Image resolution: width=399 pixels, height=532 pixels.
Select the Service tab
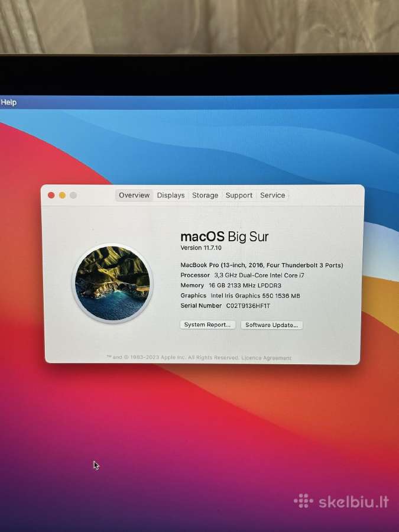coord(273,196)
